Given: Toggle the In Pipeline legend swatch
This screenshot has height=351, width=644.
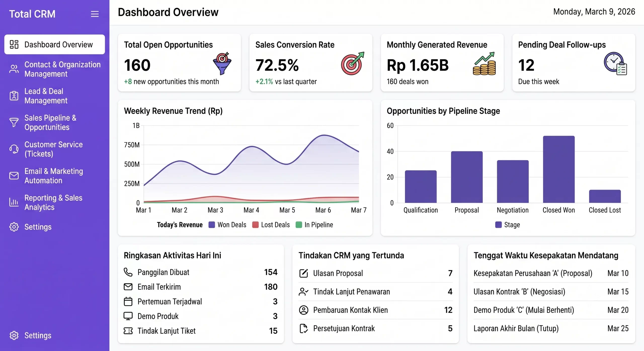Looking at the screenshot, I should pos(299,225).
